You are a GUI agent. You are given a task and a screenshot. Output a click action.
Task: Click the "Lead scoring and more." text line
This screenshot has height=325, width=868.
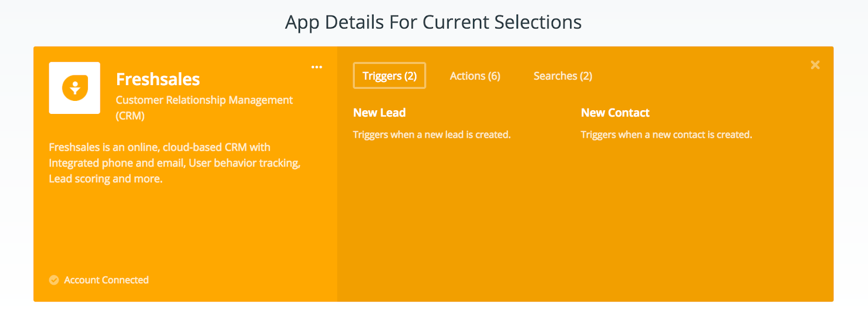point(106,179)
